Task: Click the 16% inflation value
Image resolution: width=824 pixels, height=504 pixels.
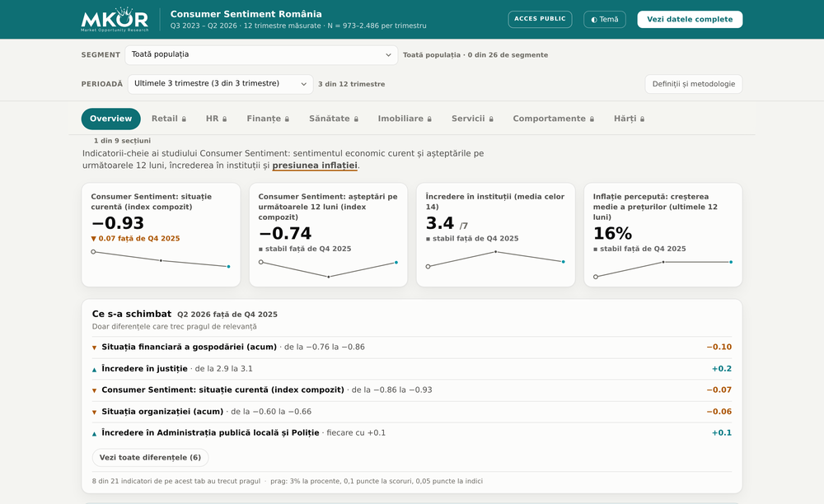Action: [x=612, y=233]
